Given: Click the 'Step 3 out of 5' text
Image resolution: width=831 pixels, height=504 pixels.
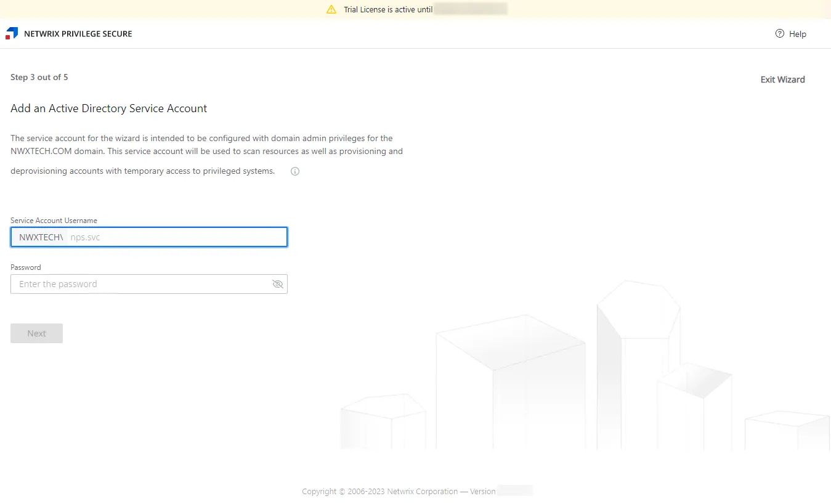Looking at the screenshot, I should click(39, 77).
